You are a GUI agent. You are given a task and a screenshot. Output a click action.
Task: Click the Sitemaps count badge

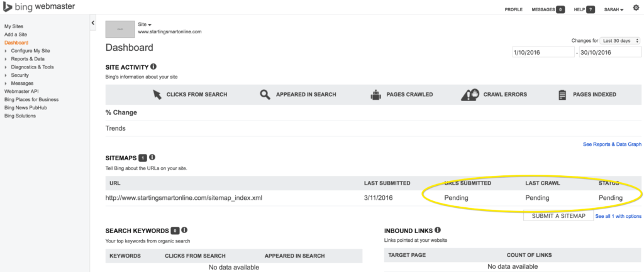pos(143,158)
